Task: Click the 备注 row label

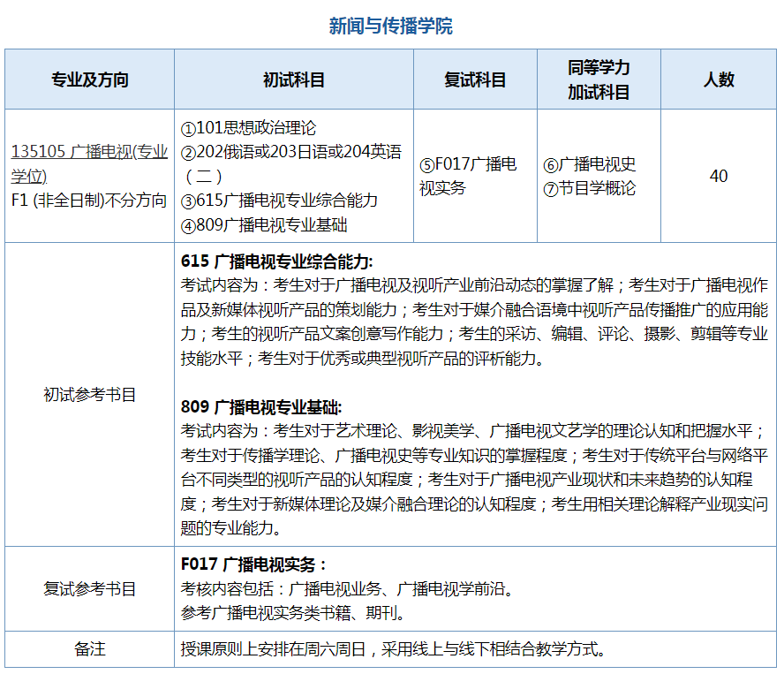Action: point(90,649)
